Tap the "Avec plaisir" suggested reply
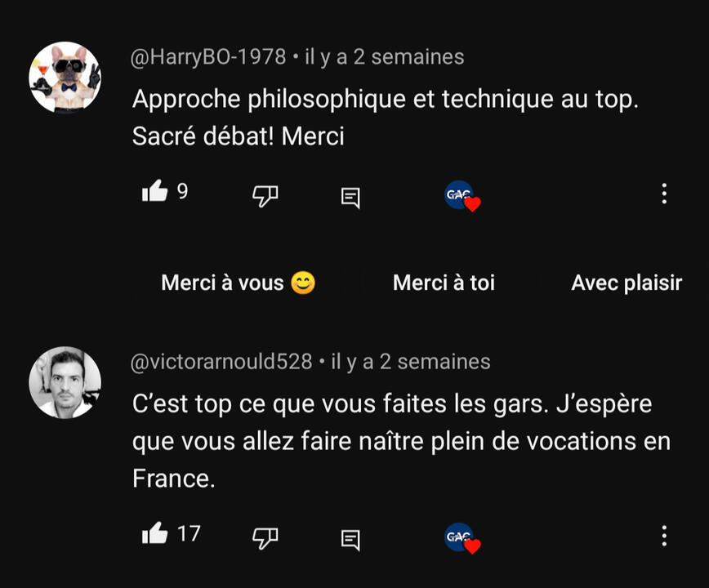This screenshot has height=588, width=709. click(x=626, y=283)
